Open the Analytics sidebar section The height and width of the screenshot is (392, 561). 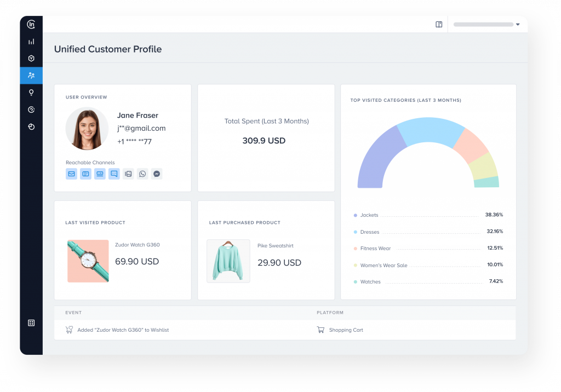[31, 41]
